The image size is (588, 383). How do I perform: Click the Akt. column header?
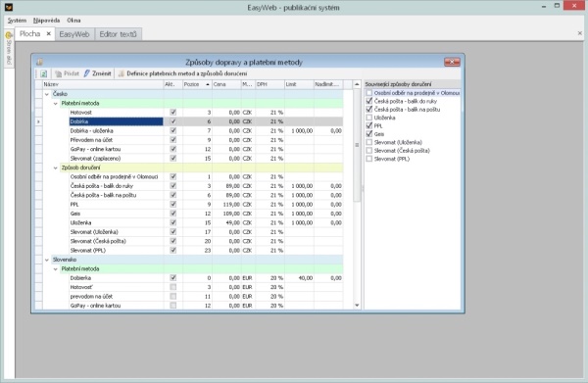tap(172, 84)
